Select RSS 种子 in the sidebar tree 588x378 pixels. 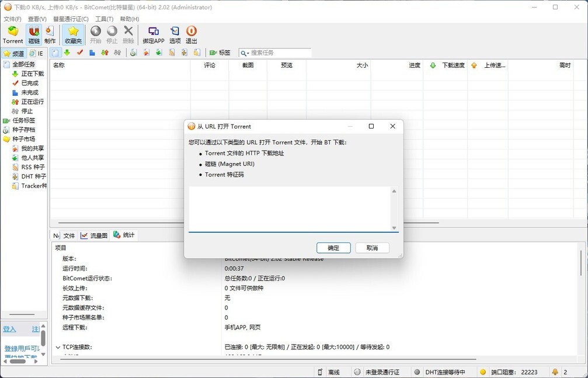coord(33,167)
